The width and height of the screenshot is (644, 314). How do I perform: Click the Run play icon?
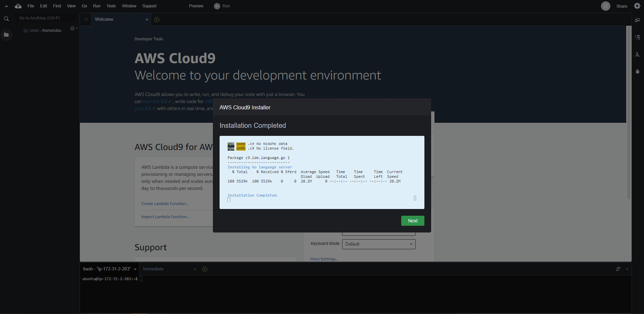(x=217, y=6)
